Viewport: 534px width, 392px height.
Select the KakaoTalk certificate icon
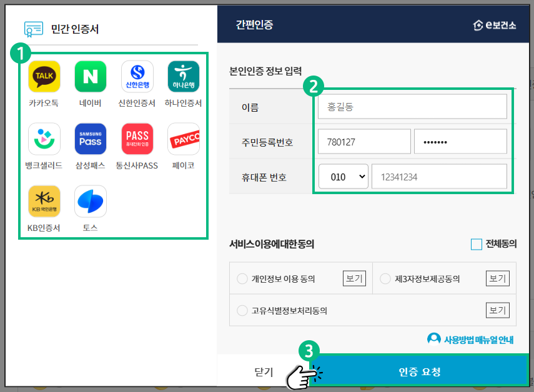tap(44, 77)
